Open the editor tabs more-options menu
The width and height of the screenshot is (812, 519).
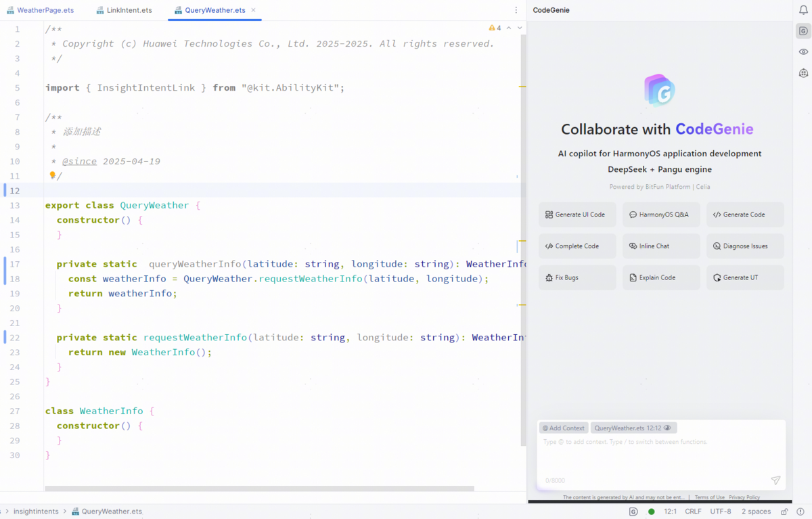(x=516, y=10)
